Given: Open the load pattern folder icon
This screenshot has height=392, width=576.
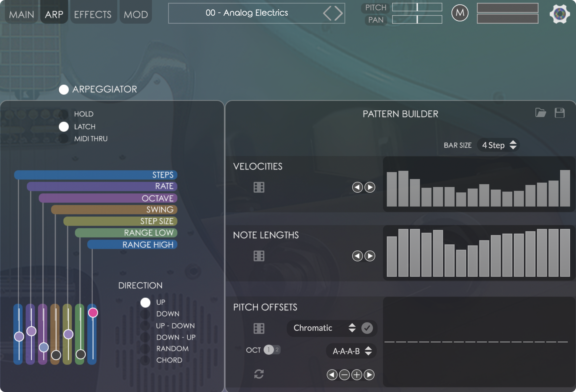Looking at the screenshot, I should 540,113.
